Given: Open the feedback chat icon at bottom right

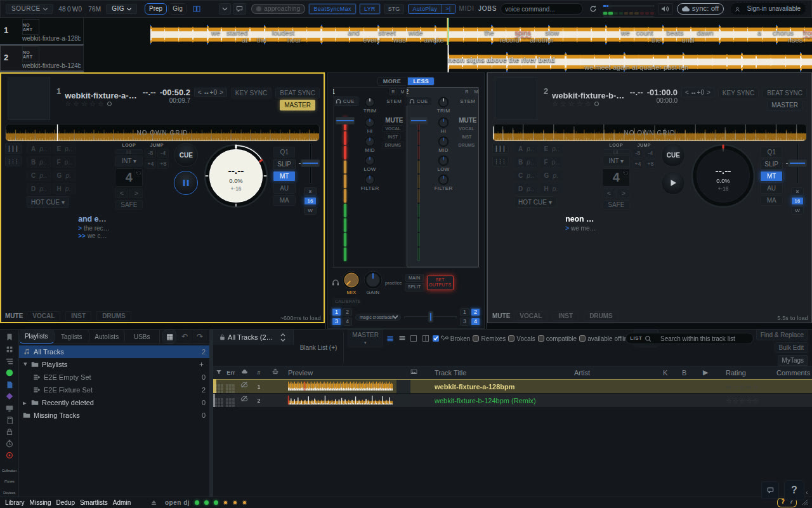Looking at the screenshot, I should coord(770,490).
